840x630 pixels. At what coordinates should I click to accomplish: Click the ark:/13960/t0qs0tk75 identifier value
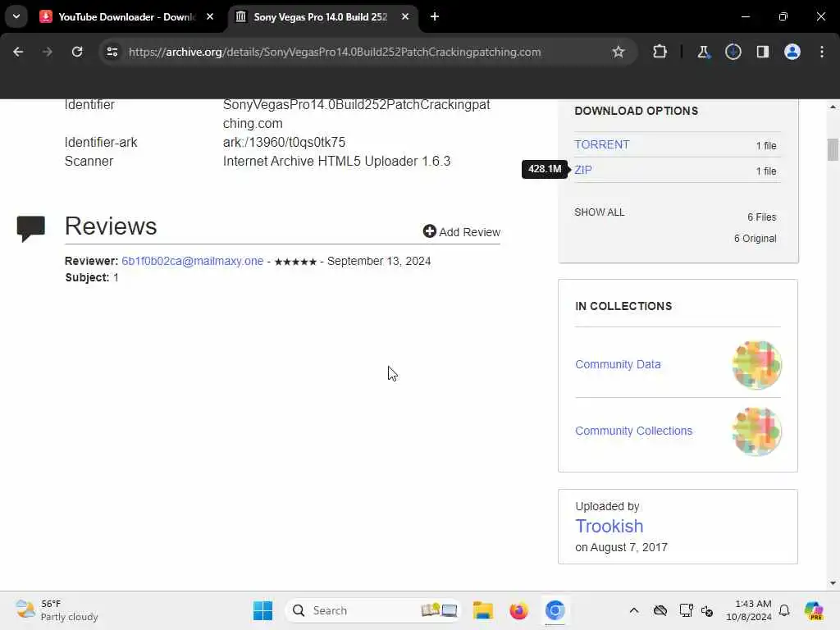pyautogui.click(x=284, y=143)
